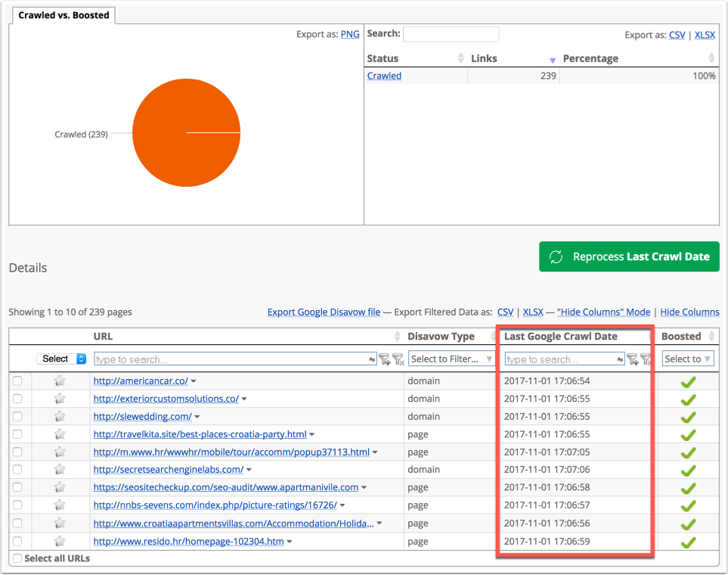Star the seositecheckup.com row
Viewport: 728px width, 575px height.
coord(60,487)
